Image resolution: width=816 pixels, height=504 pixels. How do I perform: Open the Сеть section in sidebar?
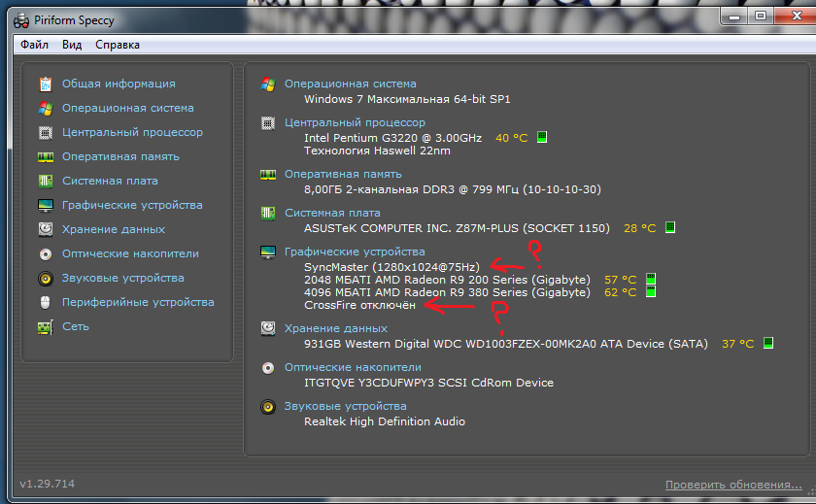click(x=75, y=327)
